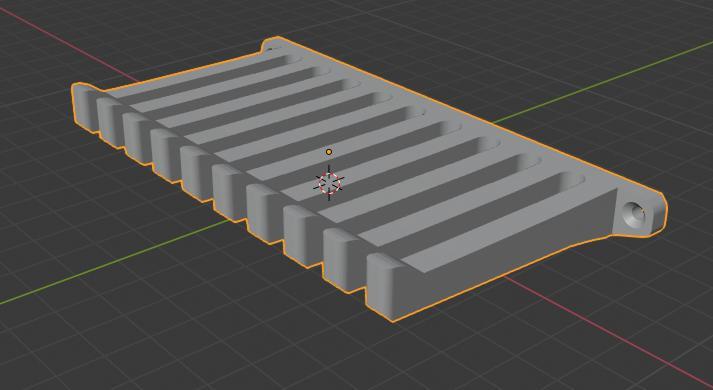This screenshot has height=390, width=713.
Task: Click the round mounting hole on right tab
Action: 634,214
